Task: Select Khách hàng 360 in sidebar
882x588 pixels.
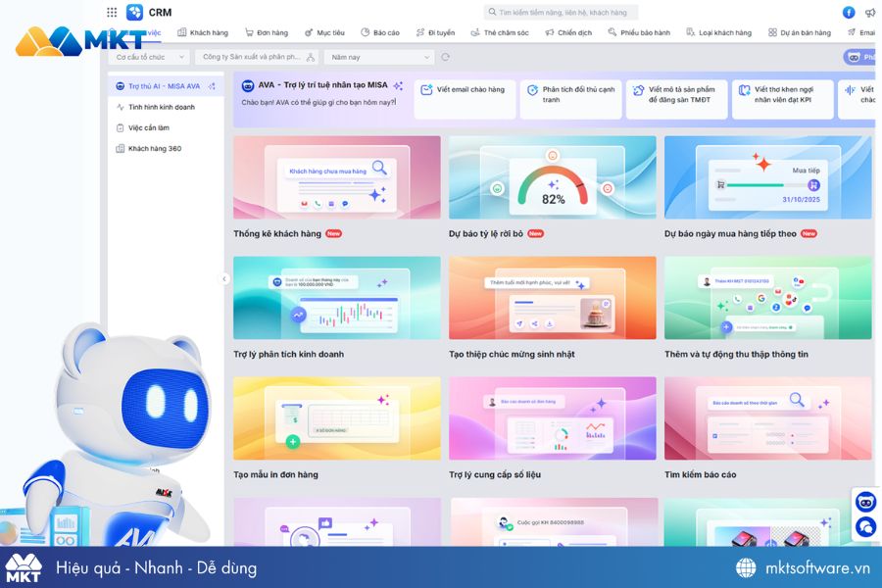Action: pos(166,149)
